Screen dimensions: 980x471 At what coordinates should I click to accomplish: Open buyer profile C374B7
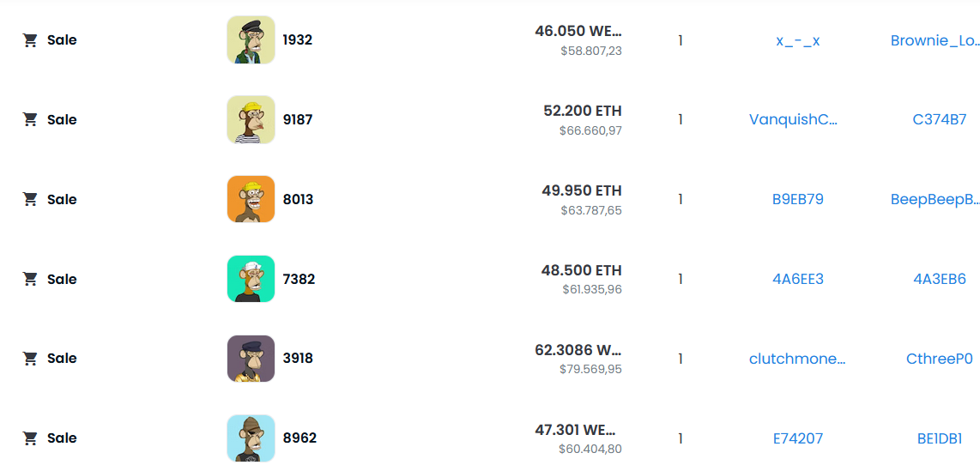(940, 119)
